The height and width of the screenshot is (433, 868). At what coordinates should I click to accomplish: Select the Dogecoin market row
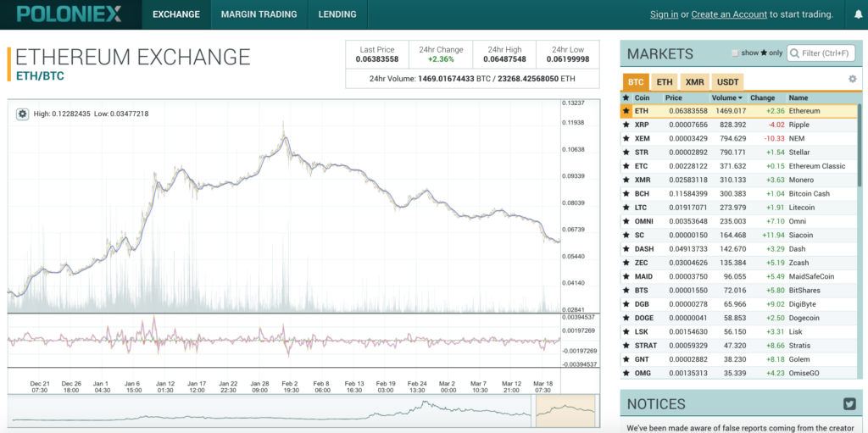point(738,318)
